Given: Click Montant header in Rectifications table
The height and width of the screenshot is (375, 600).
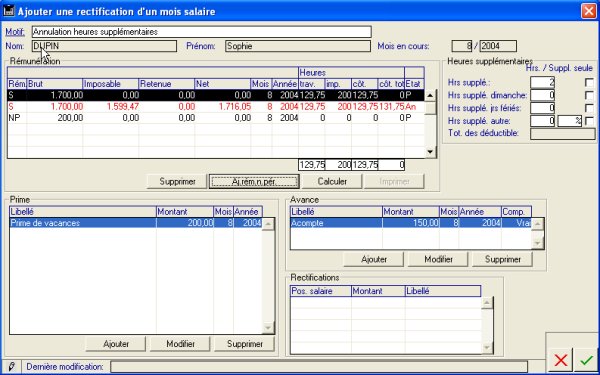Looking at the screenshot, I should (x=378, y=291).
